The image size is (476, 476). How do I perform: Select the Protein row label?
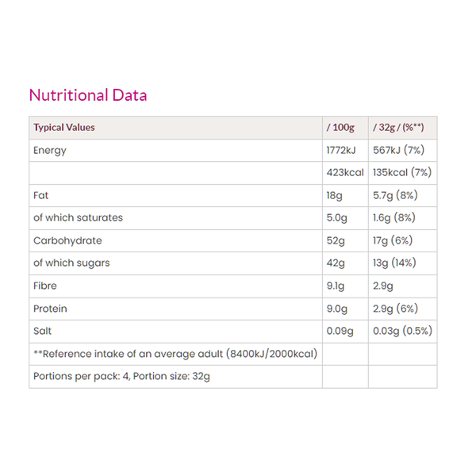coord(50,308)
